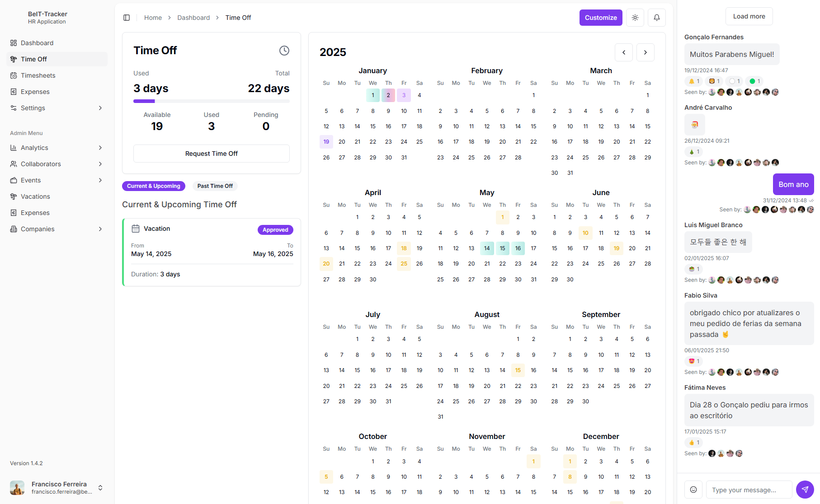The height and width of the screenshot is (504, 820).
Task: Toggle the sidebar panel icon
Action: [127, 18]
